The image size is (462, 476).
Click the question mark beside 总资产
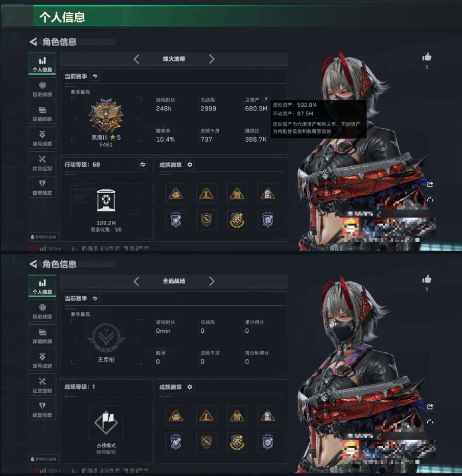tap(265, 100)
